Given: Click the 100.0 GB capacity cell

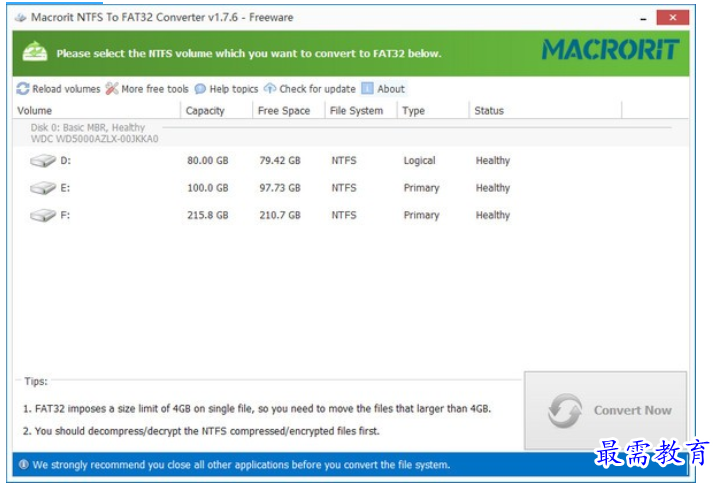Looking at the screenshot, I should coord(208,188).
